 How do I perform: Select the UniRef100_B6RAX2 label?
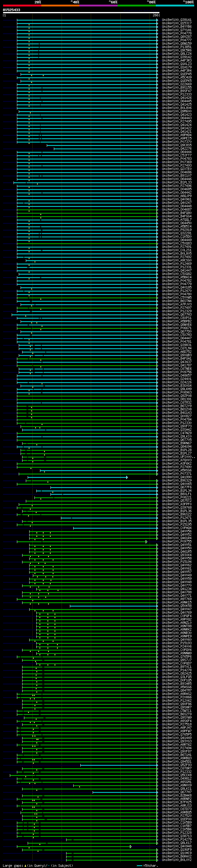pos(176,857)
